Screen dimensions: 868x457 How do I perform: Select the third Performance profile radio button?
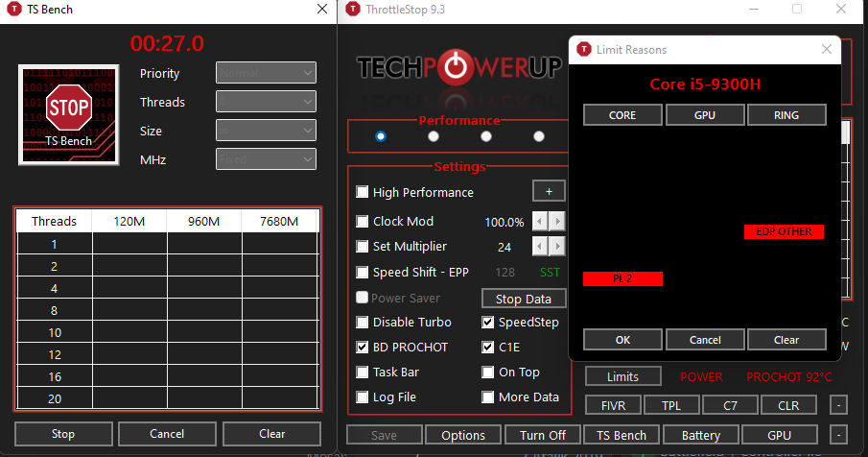[x=486, y=136]
